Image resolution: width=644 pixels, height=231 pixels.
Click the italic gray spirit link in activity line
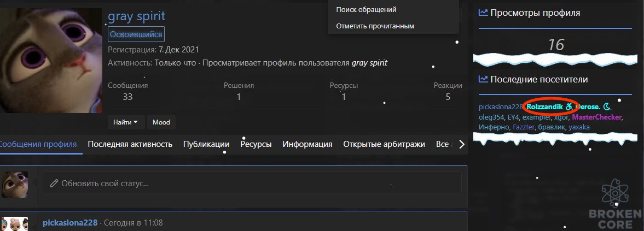pyautogui.click(x=369, y=63)
